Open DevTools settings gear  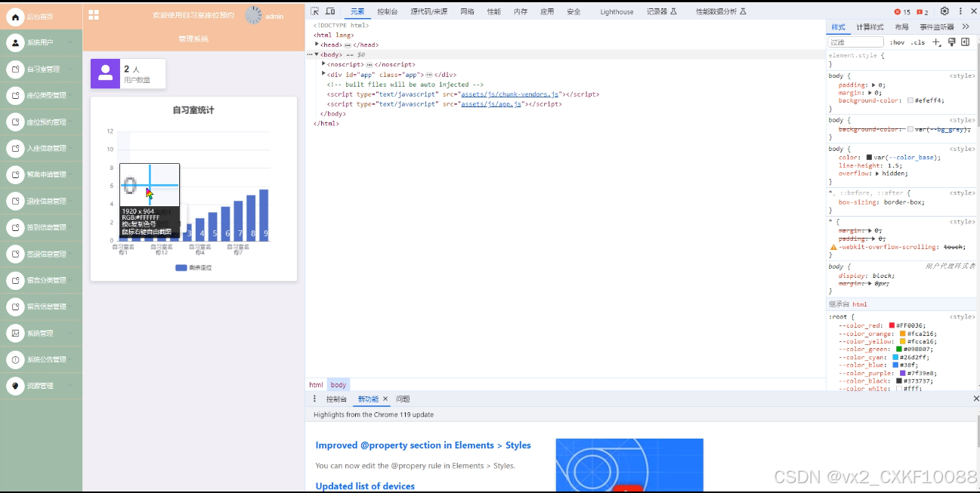944,11
